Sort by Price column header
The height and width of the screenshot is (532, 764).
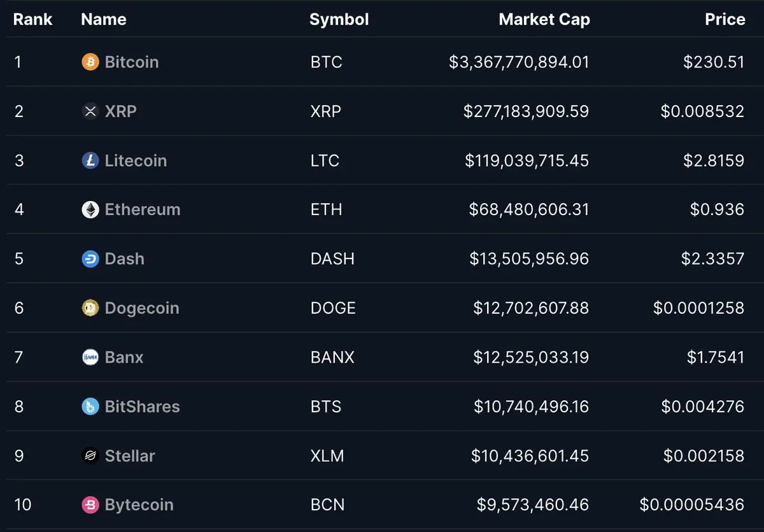(x=725, y=19)
